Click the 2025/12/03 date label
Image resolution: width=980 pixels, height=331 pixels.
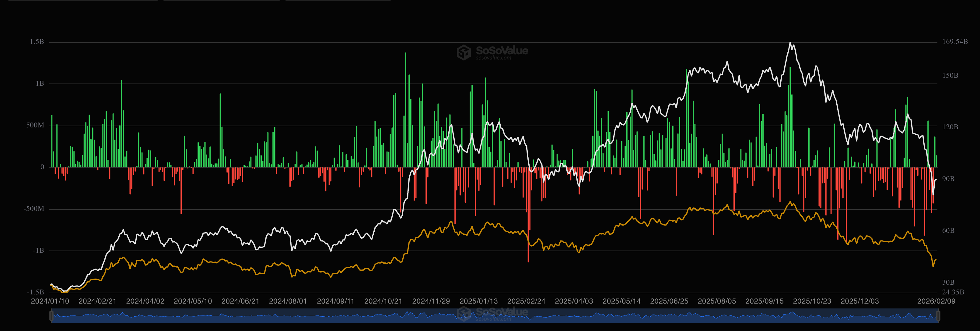coord(860,301)
